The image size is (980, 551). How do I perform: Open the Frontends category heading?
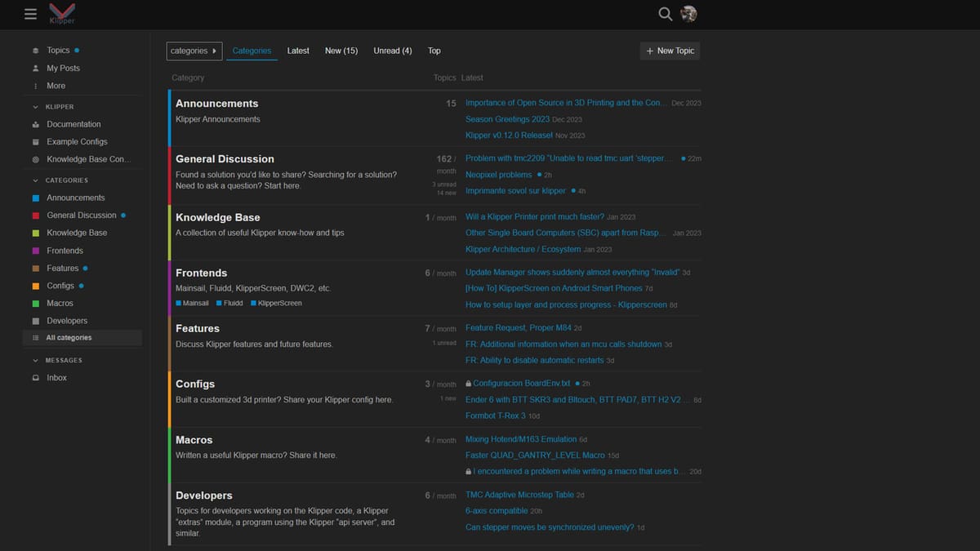202,273
